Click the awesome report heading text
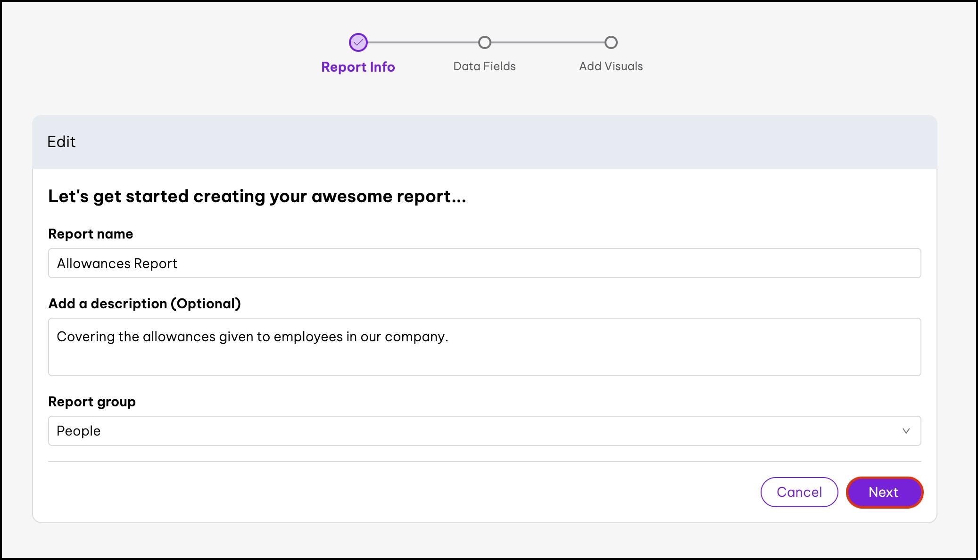 coord(257,197)
